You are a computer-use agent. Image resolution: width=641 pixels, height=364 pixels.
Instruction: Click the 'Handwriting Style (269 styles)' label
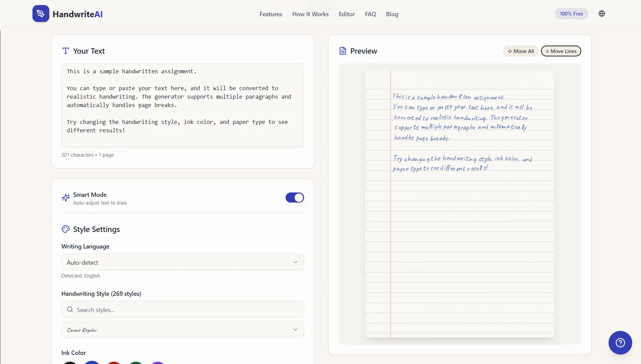(x=101, y=294)
